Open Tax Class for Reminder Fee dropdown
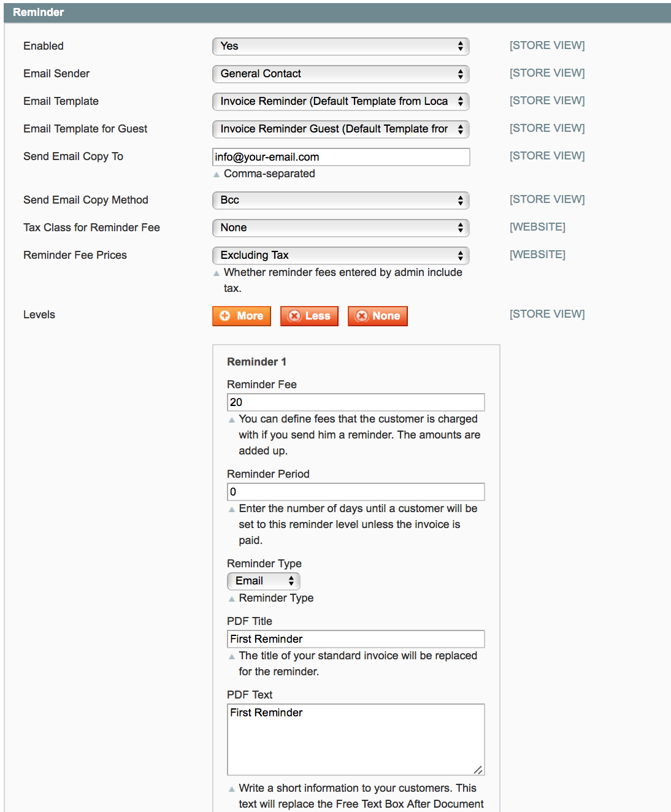The height and width of the screenshot is (812, 671). coord(340,228)
